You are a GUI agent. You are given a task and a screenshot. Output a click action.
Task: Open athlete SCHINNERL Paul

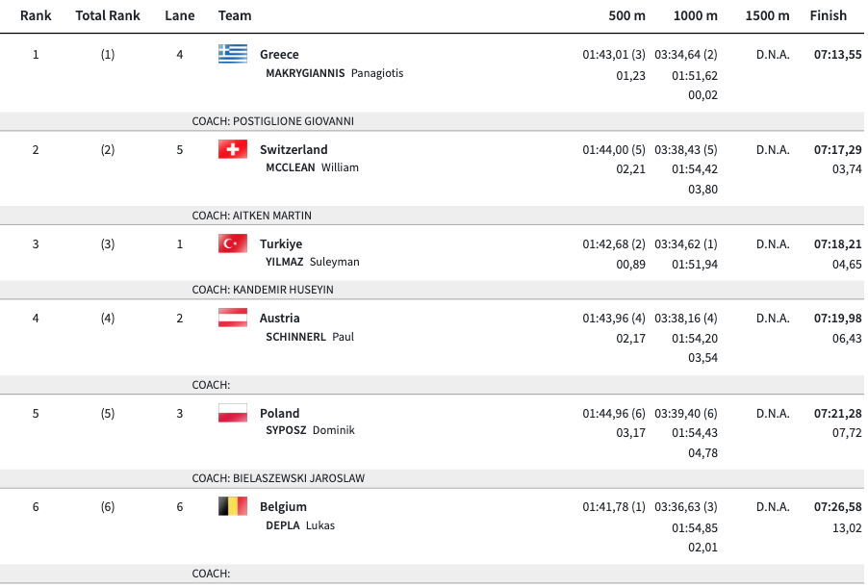(x=309, y=337)
